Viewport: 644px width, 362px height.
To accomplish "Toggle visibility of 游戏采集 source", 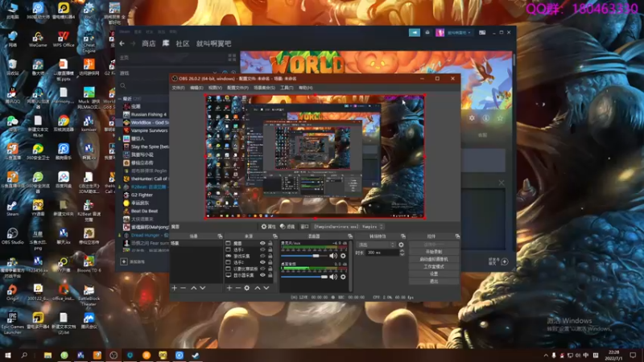I will (262, 256).
